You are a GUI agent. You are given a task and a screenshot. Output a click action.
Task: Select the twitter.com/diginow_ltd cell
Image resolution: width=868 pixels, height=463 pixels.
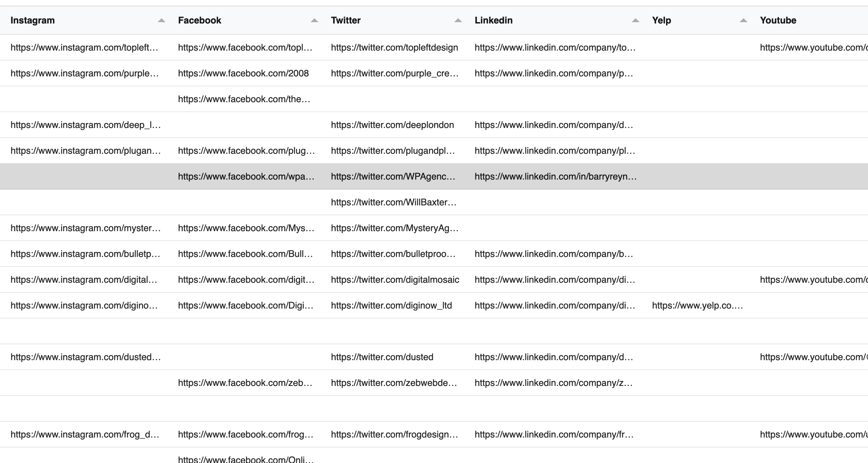point(391,305)
